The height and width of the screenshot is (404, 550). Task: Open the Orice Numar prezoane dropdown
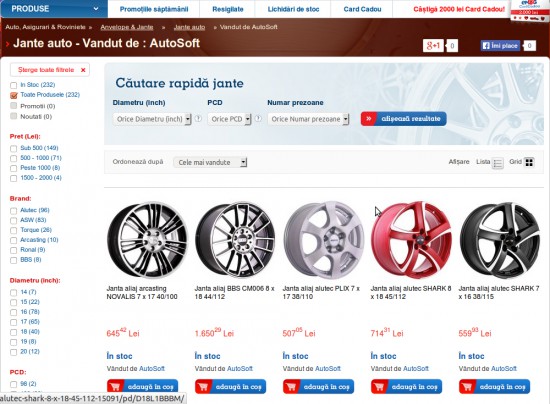308,119
